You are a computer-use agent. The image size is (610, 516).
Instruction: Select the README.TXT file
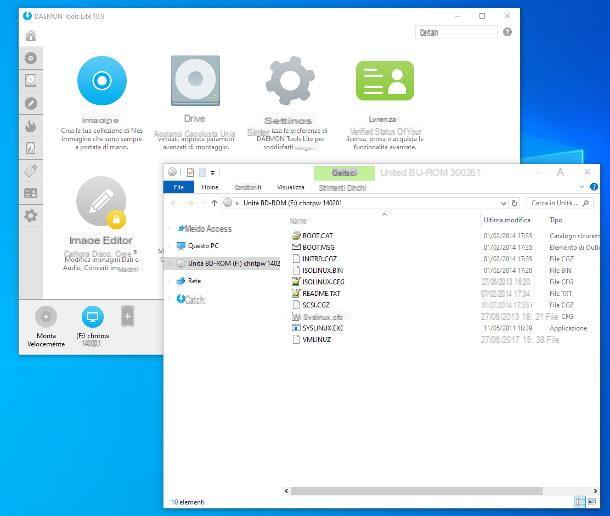point(316,293)
